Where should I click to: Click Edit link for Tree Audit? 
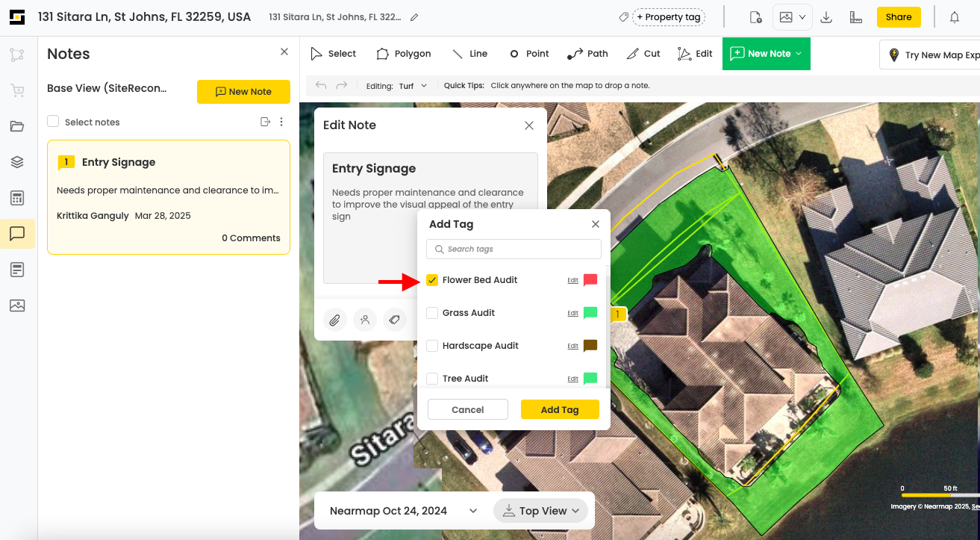point(572,379)
